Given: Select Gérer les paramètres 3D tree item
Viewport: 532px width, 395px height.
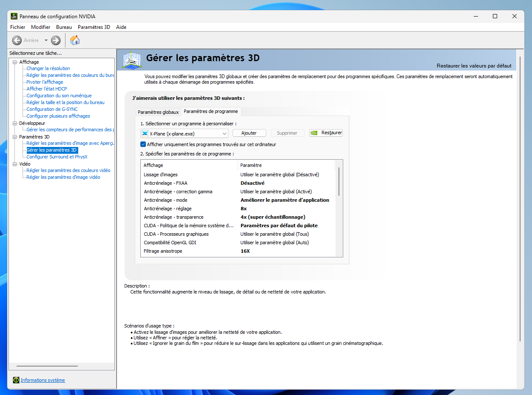Looking at the screenshot, I should click(x=52, y=150).
